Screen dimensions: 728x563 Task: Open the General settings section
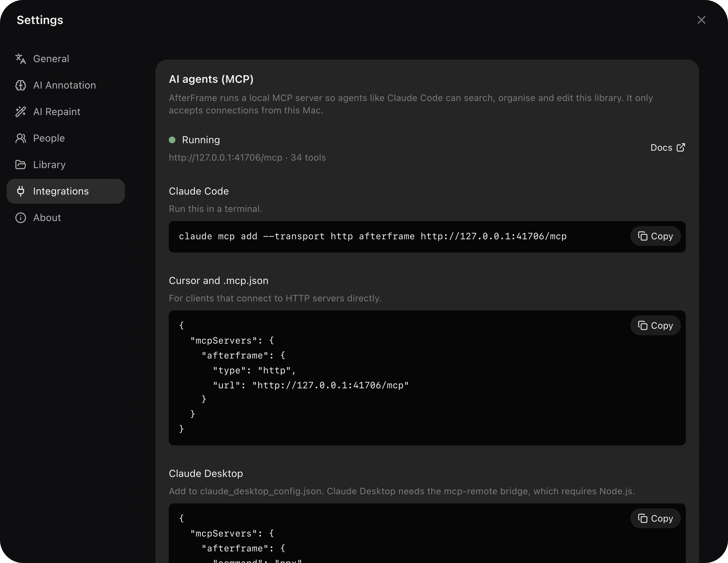point(66,59)
